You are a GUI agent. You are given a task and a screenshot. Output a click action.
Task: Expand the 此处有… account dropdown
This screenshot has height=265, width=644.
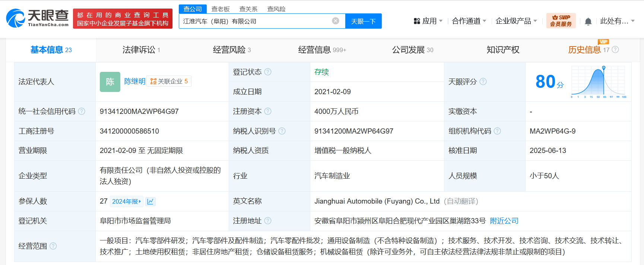click(x=617, y=21)
